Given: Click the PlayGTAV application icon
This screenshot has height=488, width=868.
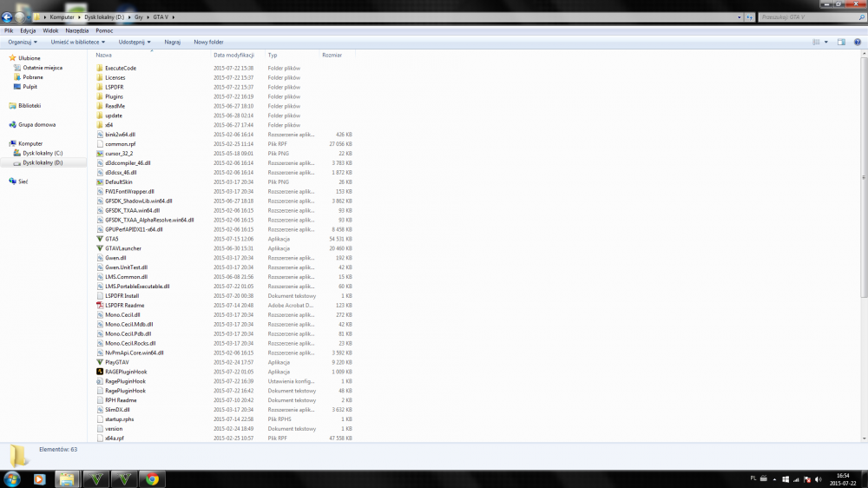Looking at the screenshot, I should pos(100,362).
